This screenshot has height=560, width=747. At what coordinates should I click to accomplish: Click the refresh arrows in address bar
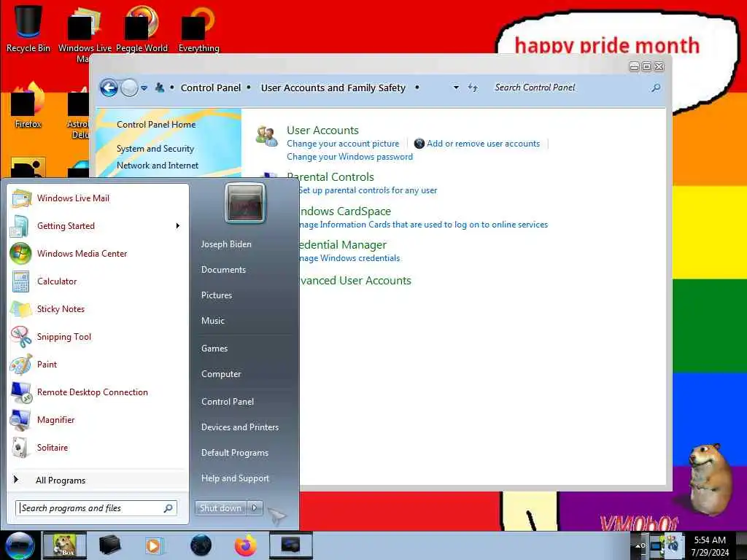click(x=473, y=87)
